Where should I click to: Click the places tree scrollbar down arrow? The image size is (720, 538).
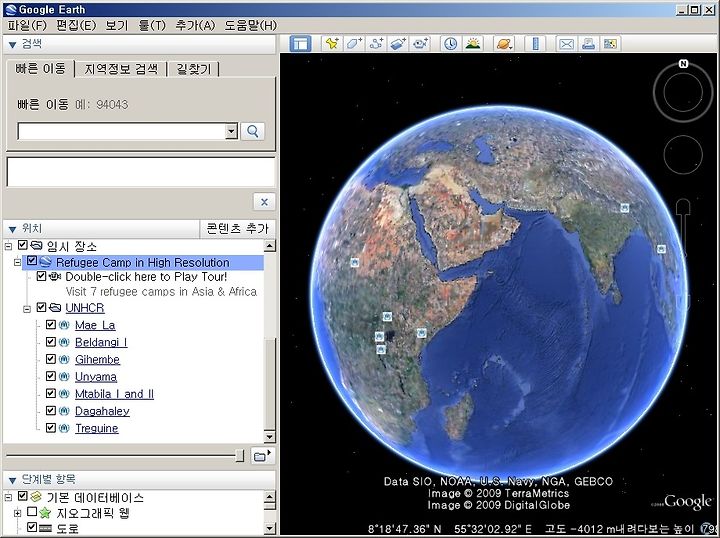click(270, 437)
